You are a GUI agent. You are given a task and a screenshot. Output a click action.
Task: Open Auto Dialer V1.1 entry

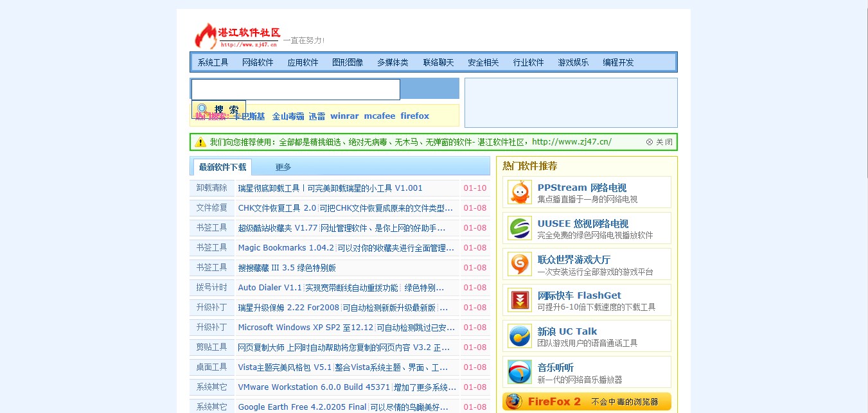(x=341, y=288)
